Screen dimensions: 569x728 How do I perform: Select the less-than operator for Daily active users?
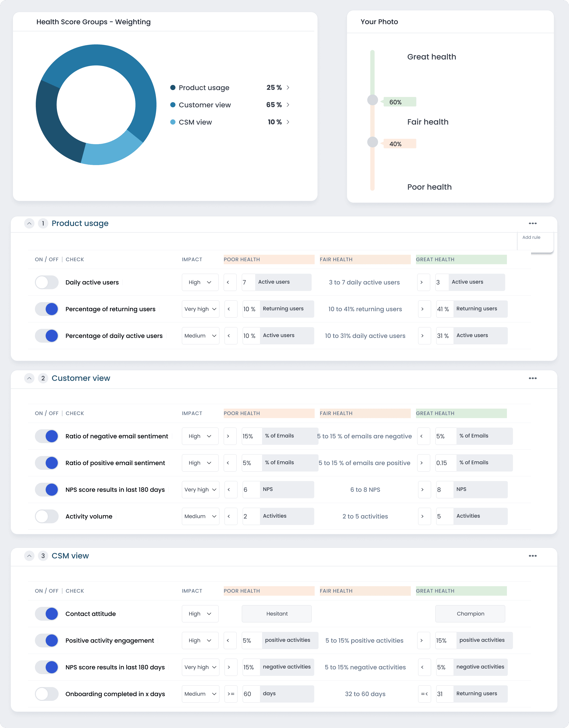tap(230, 282)
